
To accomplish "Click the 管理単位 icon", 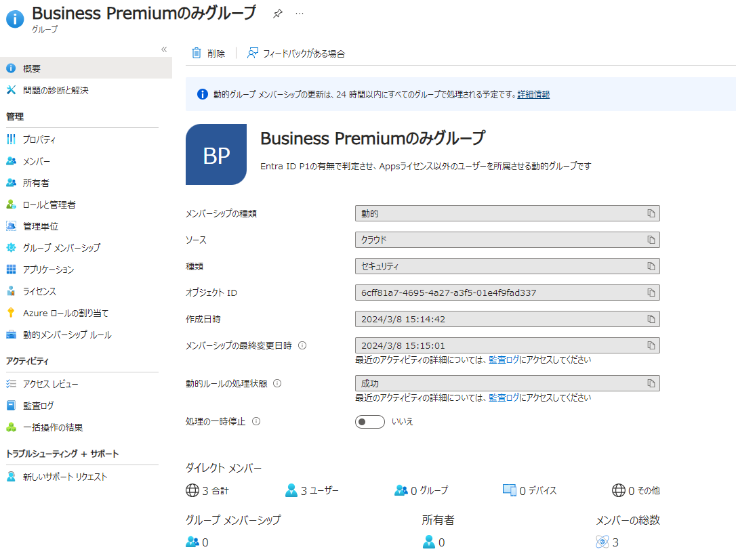I will click(x=12, y=226).
